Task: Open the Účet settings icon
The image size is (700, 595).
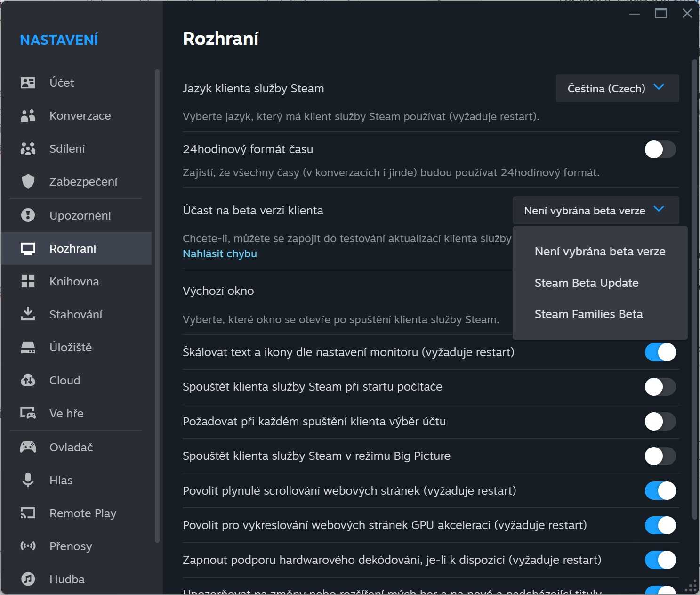Action: [28, 83]
